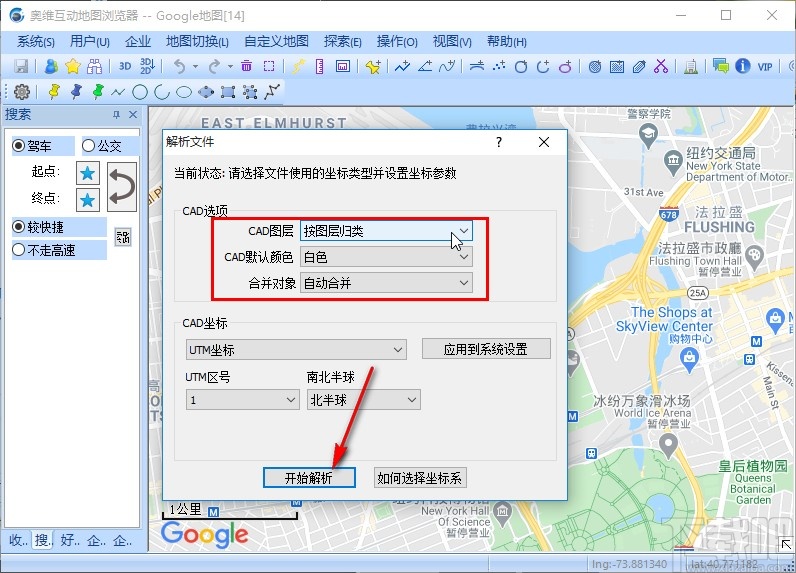Click the 应用到系统设置 button
The width and height of the screenshot is (796, 573).
[x=486, y=349]
